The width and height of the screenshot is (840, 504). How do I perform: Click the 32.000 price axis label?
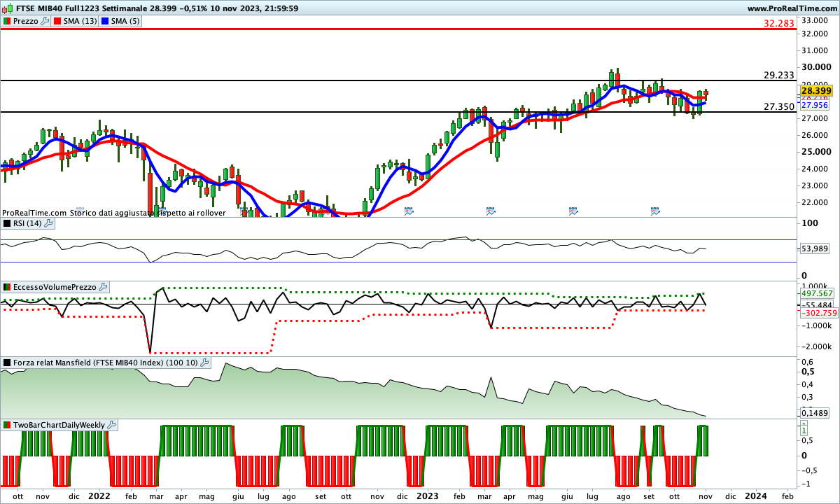[816, 34]
